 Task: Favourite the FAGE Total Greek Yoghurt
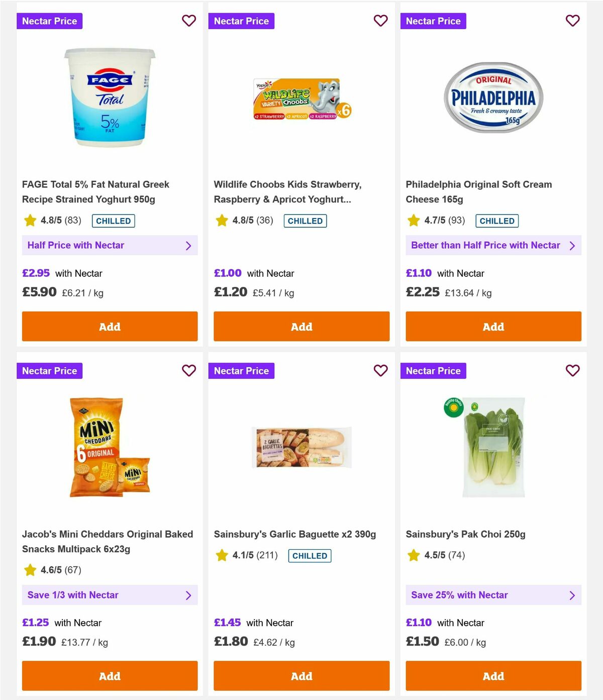coord(189,21)
